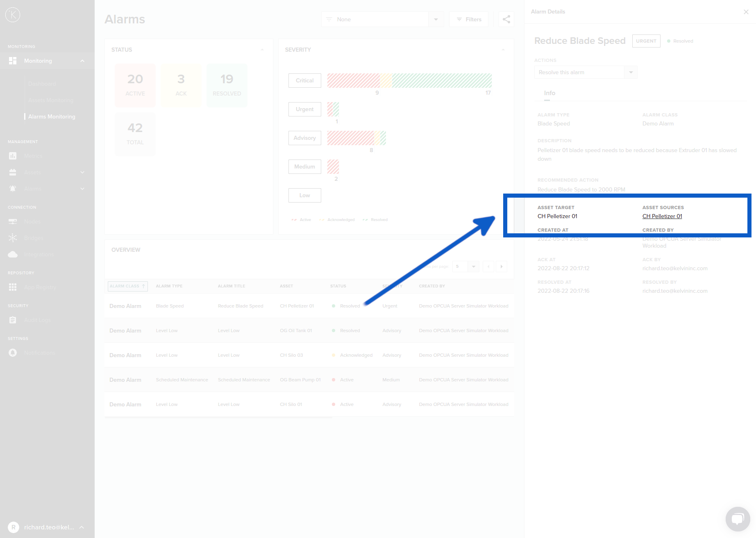Go to Alarms Monitoring menu item
This screenshot has width=756, height=538.
[x=52, y=117]
